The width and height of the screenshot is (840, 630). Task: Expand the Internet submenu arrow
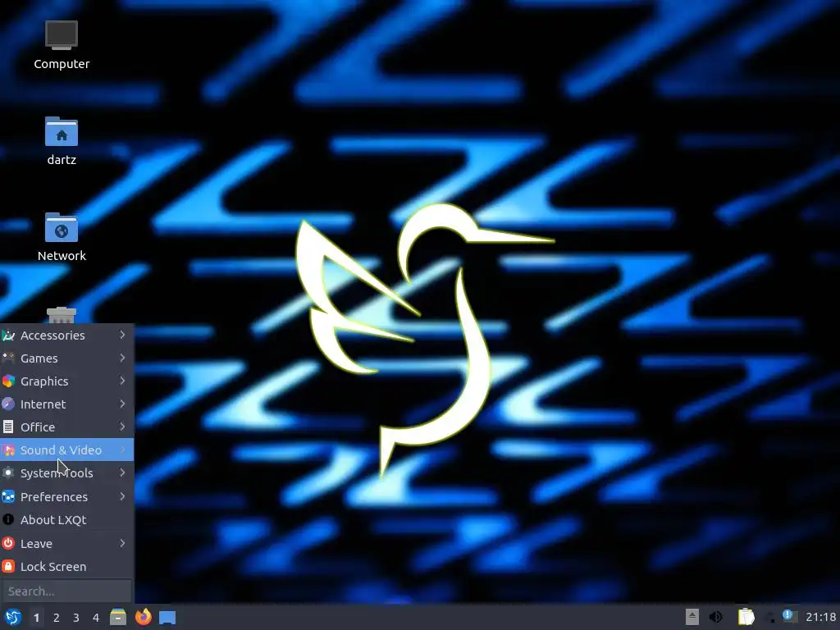(x=122, y=404)
